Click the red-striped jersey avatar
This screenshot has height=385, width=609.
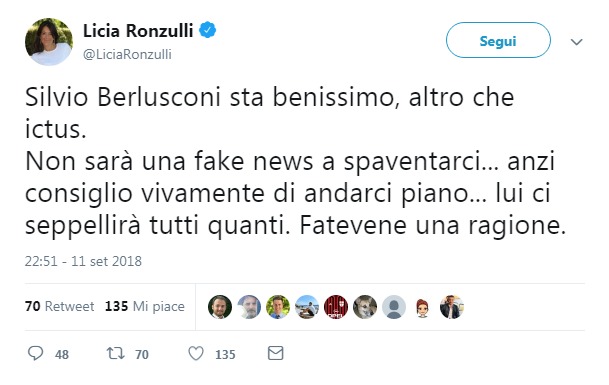[336, 307]
